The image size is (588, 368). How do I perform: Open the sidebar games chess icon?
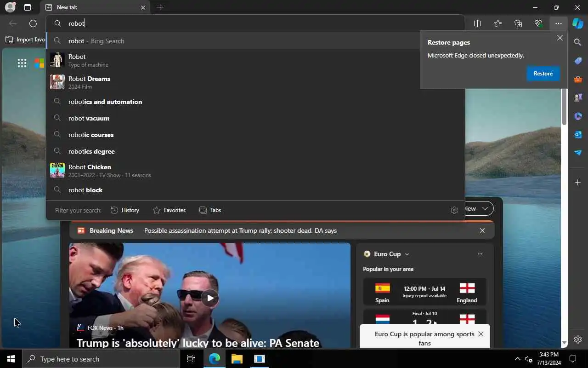pos(578,98)
